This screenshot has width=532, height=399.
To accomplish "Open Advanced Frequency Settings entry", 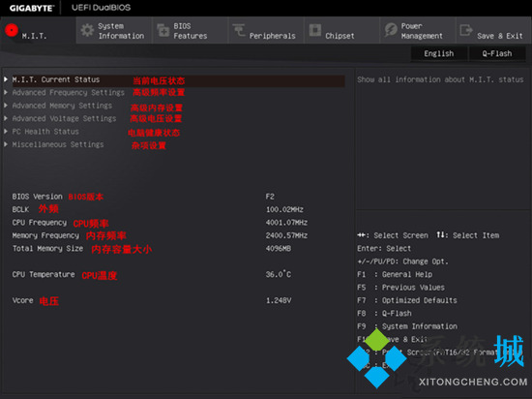I will [69, 93].
